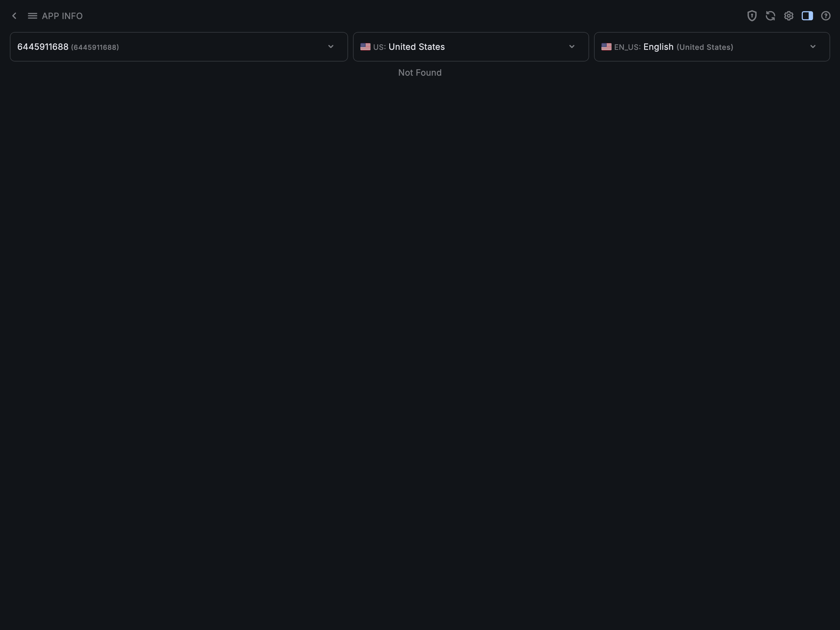Switch the highlighted theme toggle off
Screen dimensions: 840x630
807,16
